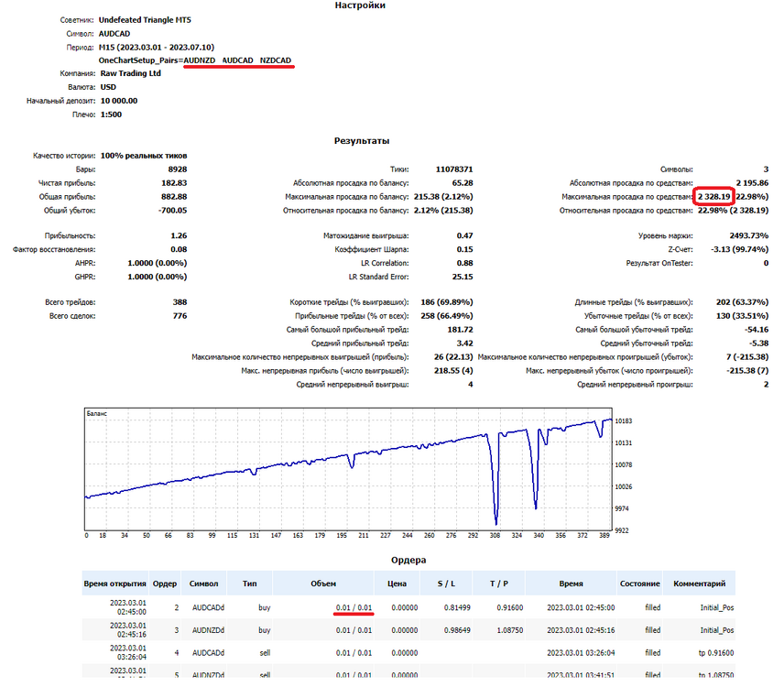This screenshot has width=784, height=687.
Task: Select the Z-score value -3.13 (99.74%)
Action: [740, 249]
